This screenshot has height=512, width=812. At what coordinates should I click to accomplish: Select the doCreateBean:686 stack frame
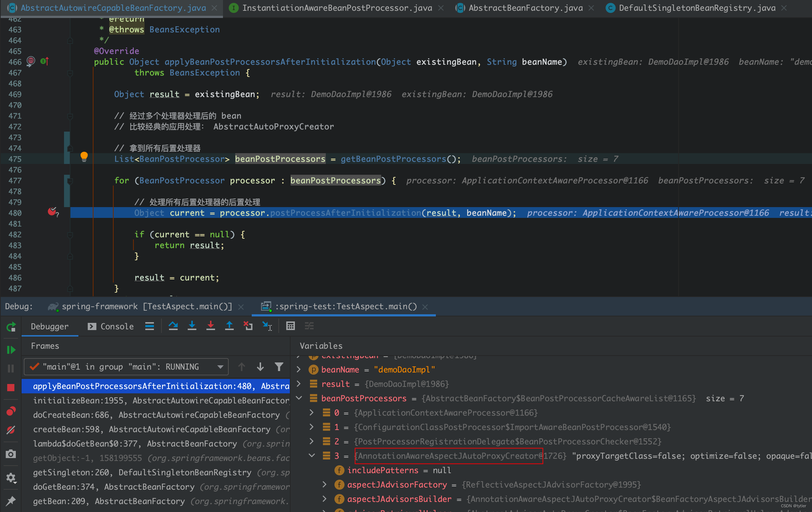[156, 415]
